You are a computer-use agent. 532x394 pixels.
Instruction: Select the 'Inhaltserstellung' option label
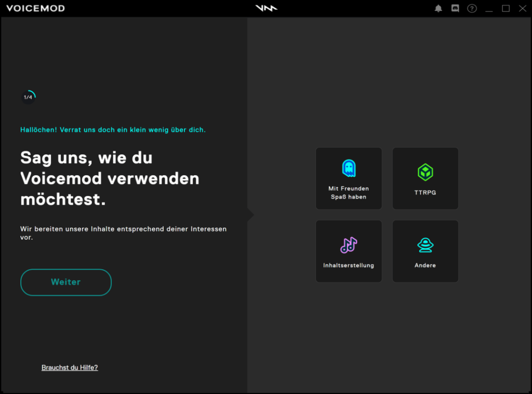[x=349, y=265]
